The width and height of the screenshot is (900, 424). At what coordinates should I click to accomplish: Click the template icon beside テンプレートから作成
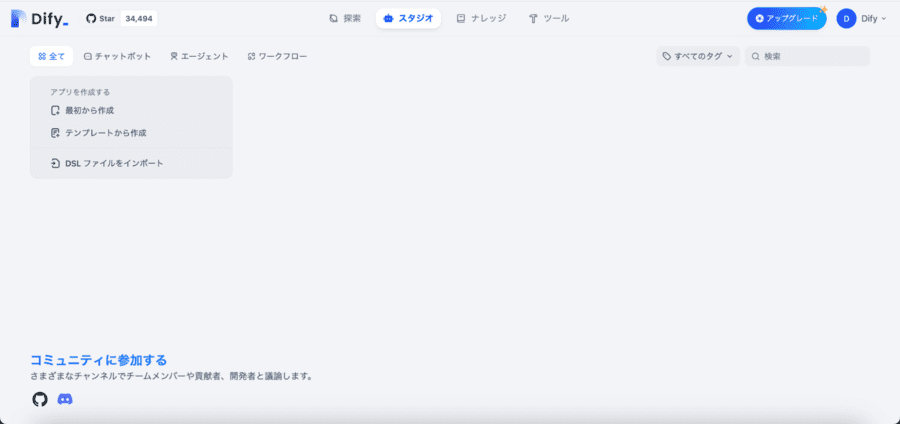[x=55, y=133]
